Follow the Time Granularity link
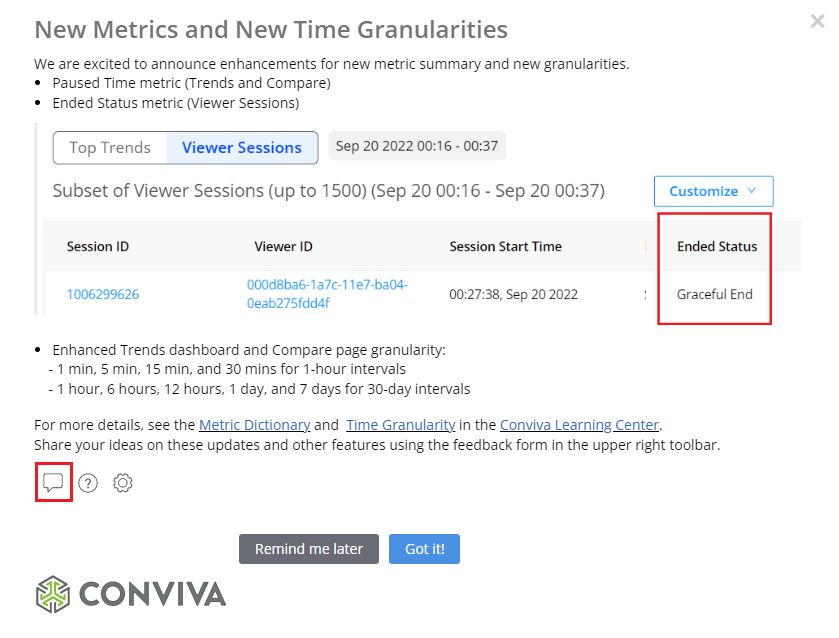This screenshot has height=638, width=839. pyautogui.click(x=401, y=425)
